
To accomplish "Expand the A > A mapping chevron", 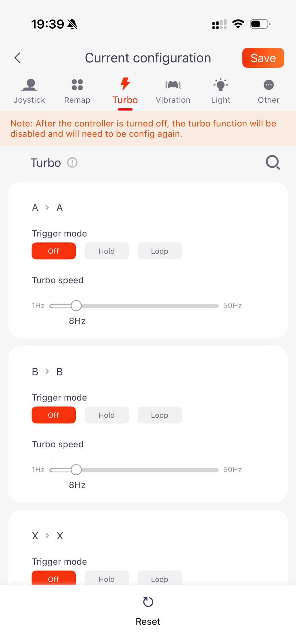I will tap(47, 208).
